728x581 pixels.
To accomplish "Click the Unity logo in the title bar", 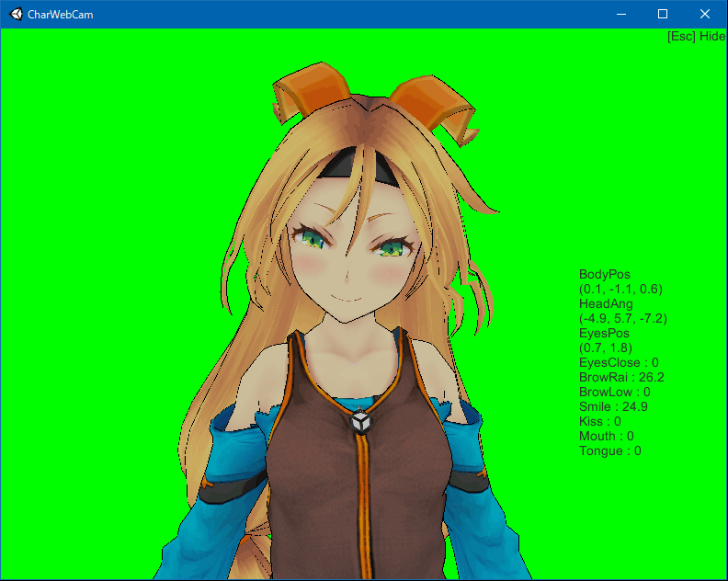I will click(17, 15).
